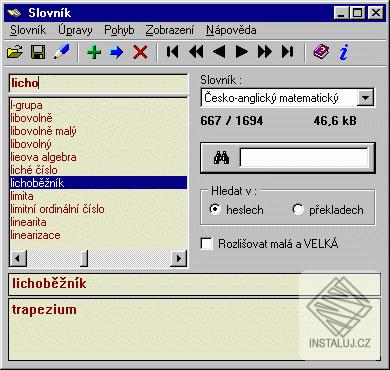Edit entry with the pencil icon
Screen dimensions: 390x370
(61, 52)
